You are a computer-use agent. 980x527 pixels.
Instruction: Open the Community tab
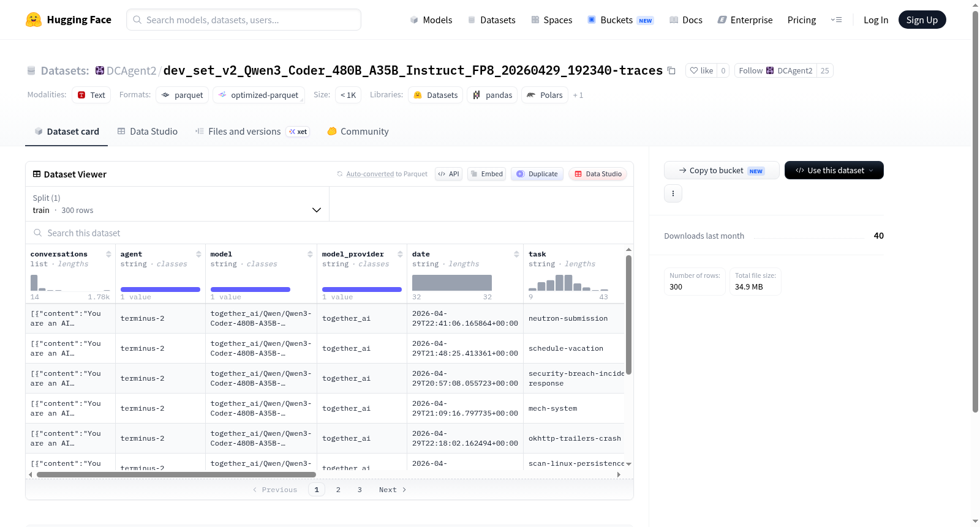[x=358, y=132]
